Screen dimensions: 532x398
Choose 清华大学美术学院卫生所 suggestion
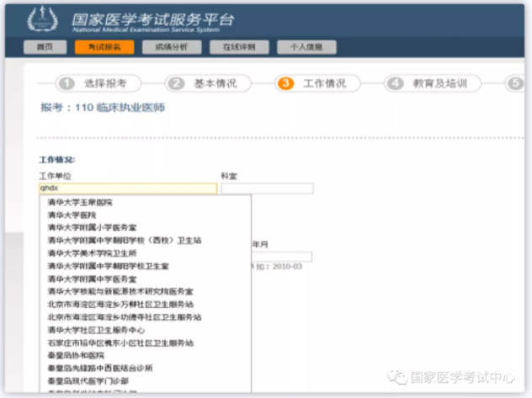click(x=92, y=252)
